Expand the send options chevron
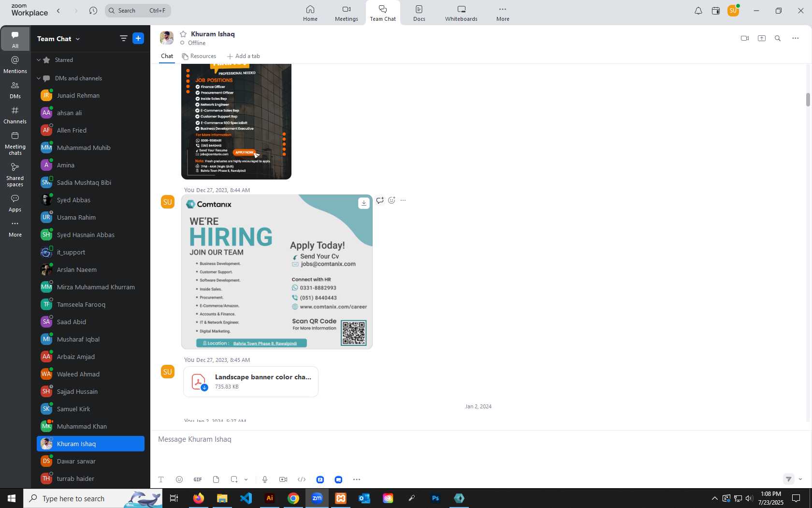This screenshot has height=508, width=812. [x=800, y=479]
